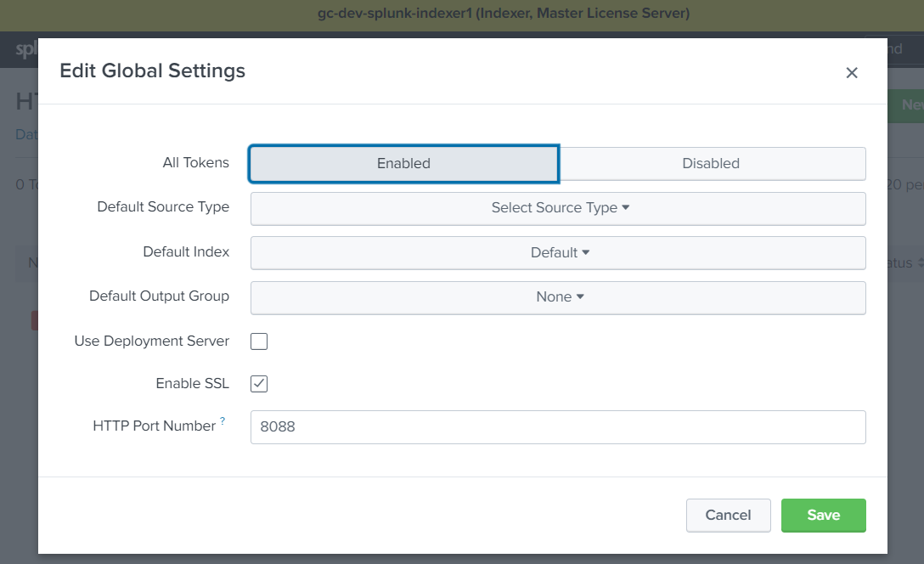Click the All Tokens label
924x564 pixels.
(195, 163)
